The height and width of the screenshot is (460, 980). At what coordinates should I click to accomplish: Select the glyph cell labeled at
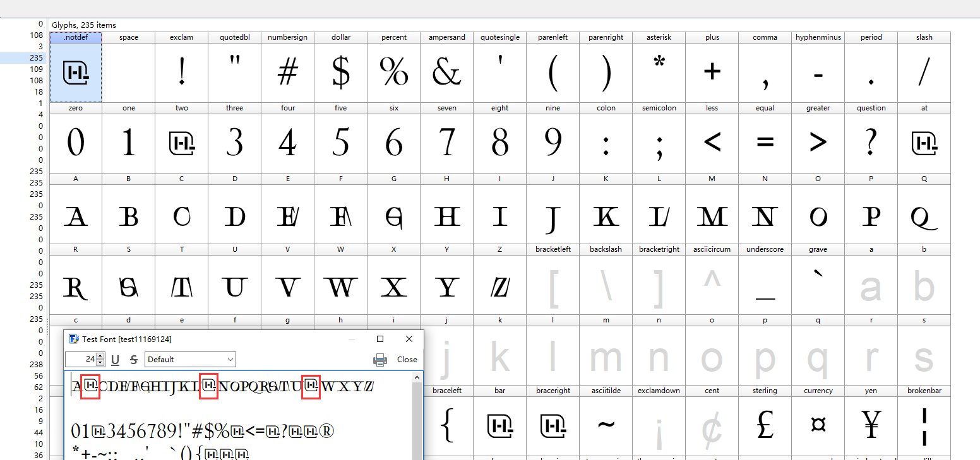(924, 138)
